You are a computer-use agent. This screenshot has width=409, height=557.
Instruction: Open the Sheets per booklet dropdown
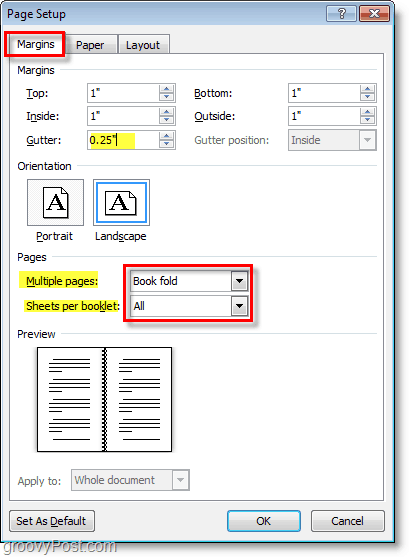239,306
